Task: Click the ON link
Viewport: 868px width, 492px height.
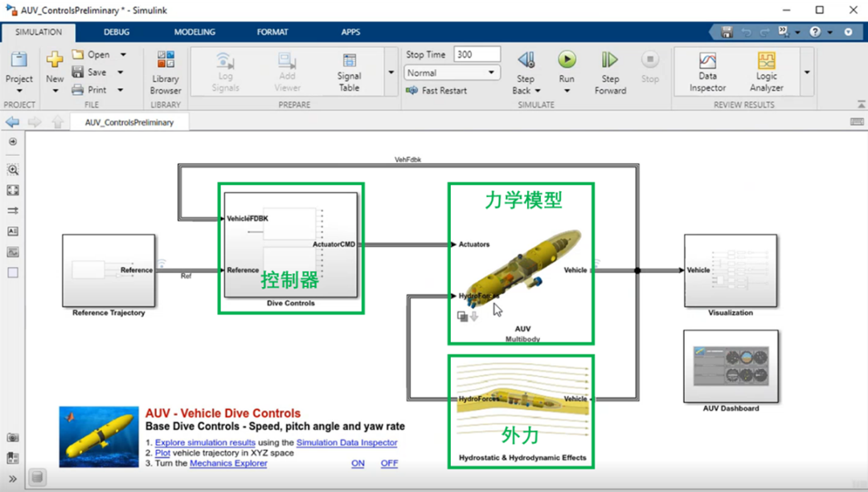Action: click(x=358, y=463)
